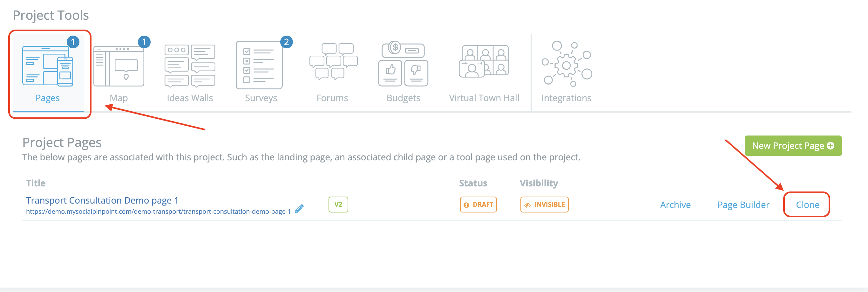The height and width of the screenshot is (292, 868).
Task: Click the Visibility column header
Action: coord(539,183)
